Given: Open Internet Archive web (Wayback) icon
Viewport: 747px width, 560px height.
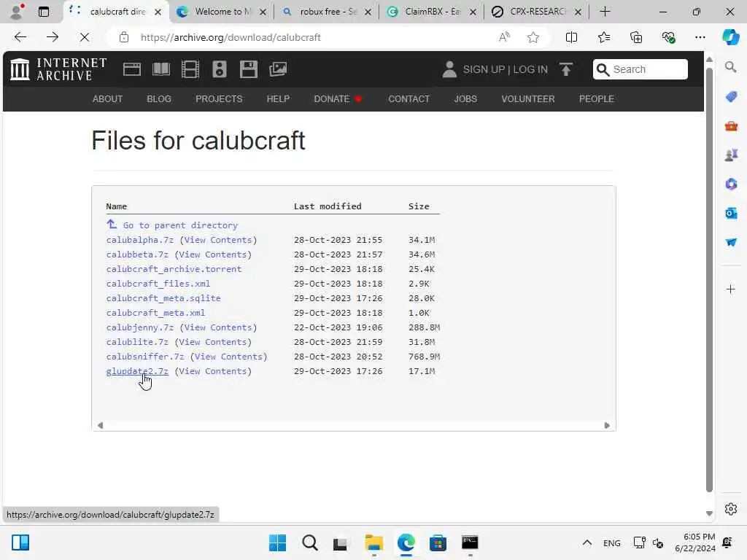Looking at the screenshot, I should point(131,69).
